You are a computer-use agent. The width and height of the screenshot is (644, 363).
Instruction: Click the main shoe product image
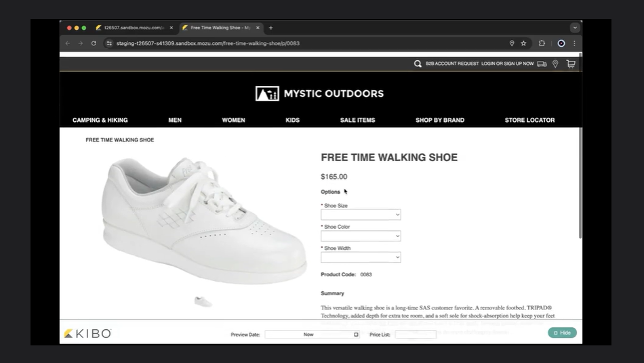point(204,221)
